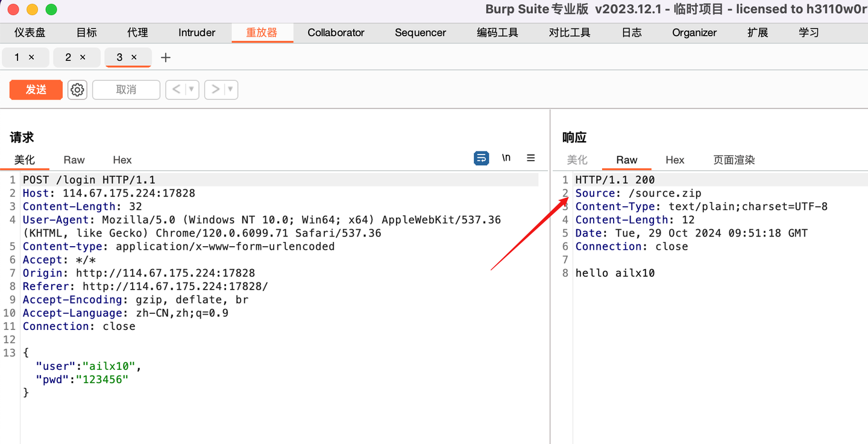Open the Repeater request settings gear
Image resolution: width=868 pixels, height=444 pixels.
coord(77,89)
